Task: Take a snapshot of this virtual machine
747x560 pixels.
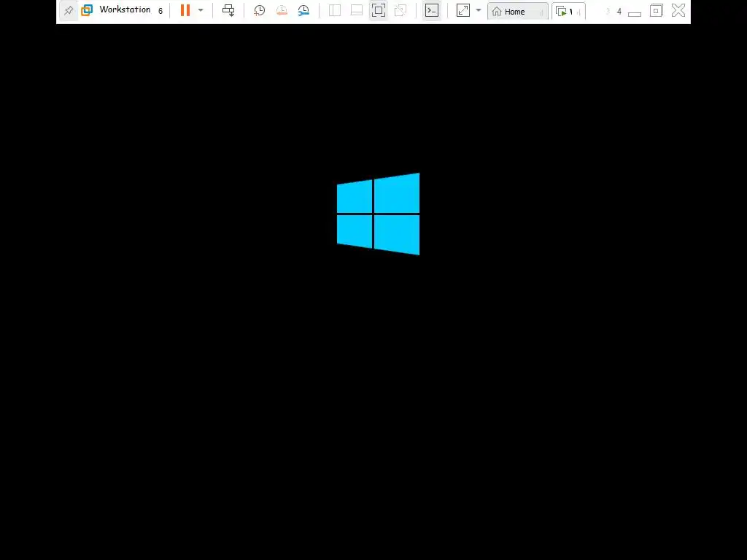Action: click(259, 10)
